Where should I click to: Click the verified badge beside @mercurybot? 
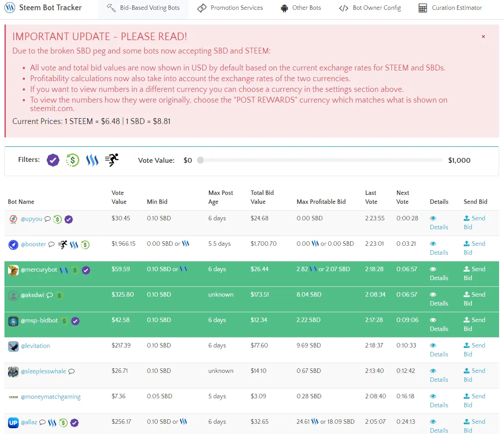coord(86,270)
